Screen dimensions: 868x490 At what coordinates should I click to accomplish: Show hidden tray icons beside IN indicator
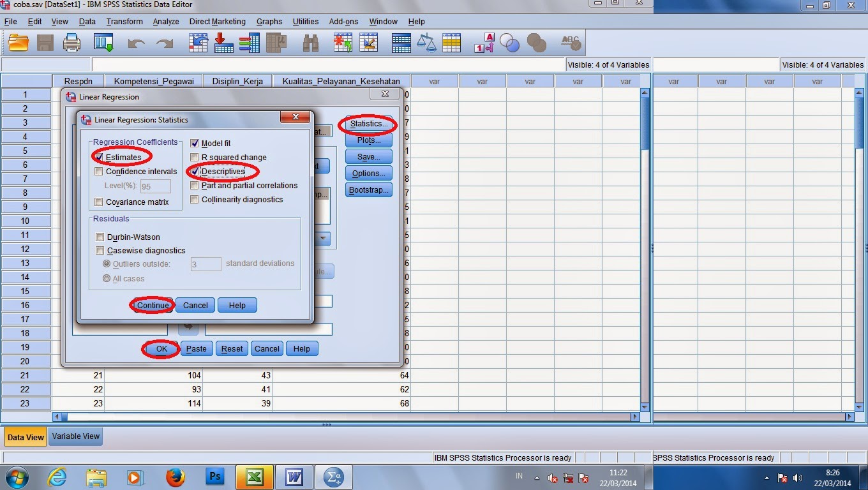coord(537,477)
